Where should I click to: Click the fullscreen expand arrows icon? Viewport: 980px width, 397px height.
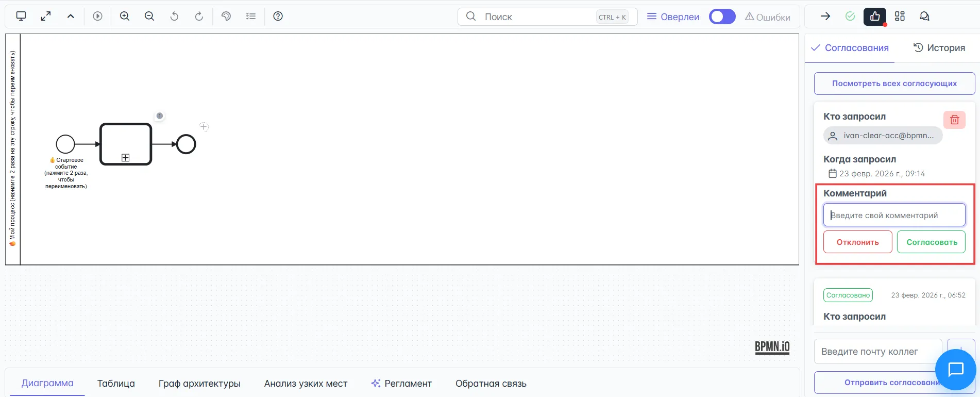click(x=46, y=16)
